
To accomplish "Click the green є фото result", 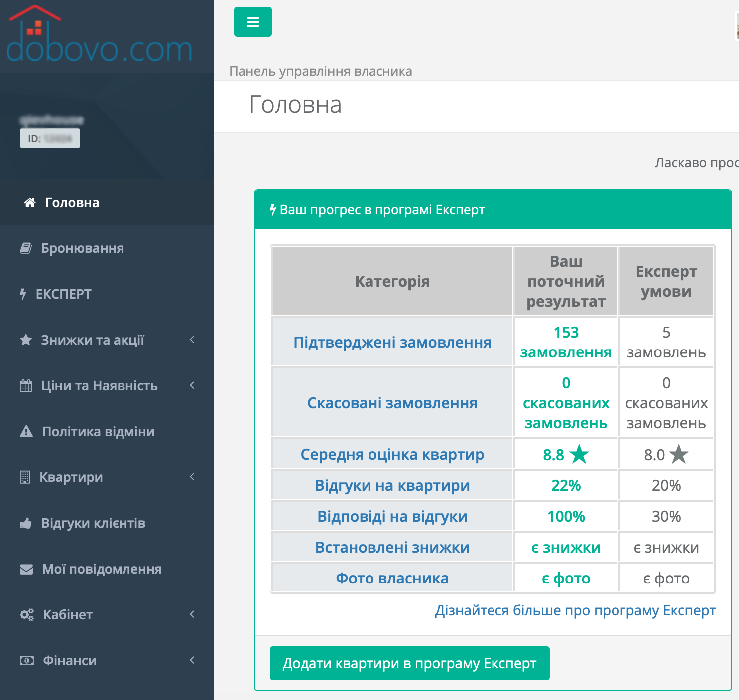I will click(x=566, y=579).
